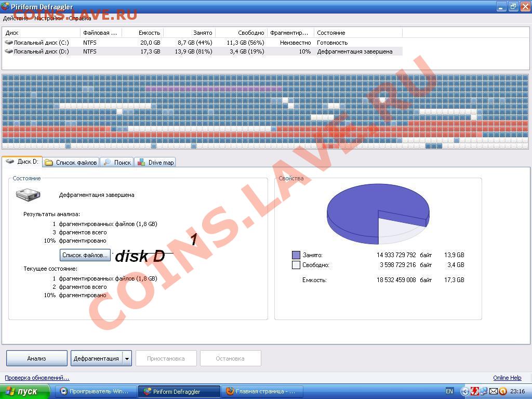Switch to the Drive map tab
The image size is (532, 399).
[x=155, y=163]
